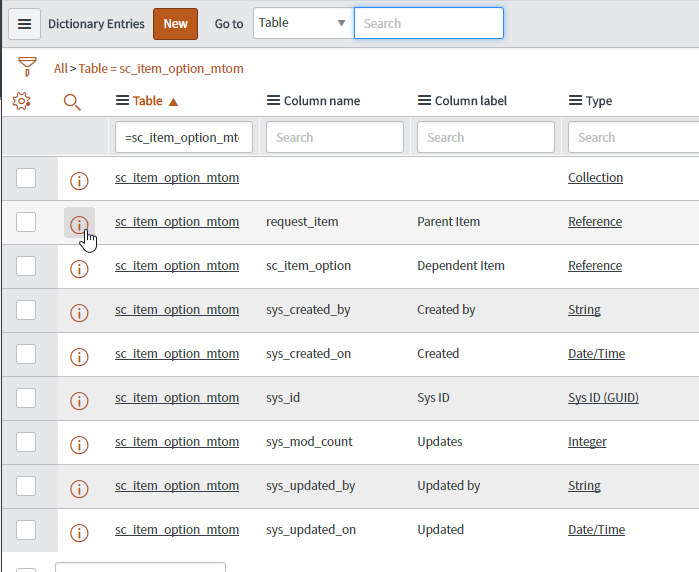
Task: Open Column label column options icon
Action: 424,101
